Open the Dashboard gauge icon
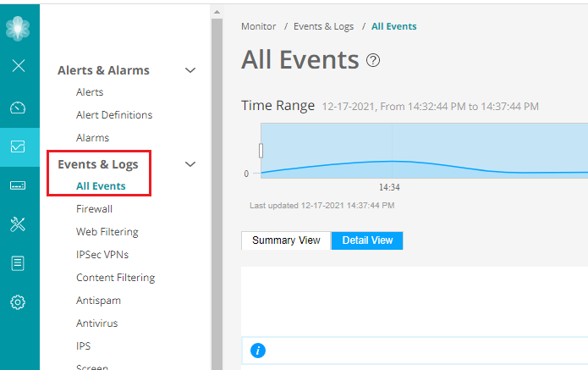Screen dimensions: 588x370 [x=19, y=108]
